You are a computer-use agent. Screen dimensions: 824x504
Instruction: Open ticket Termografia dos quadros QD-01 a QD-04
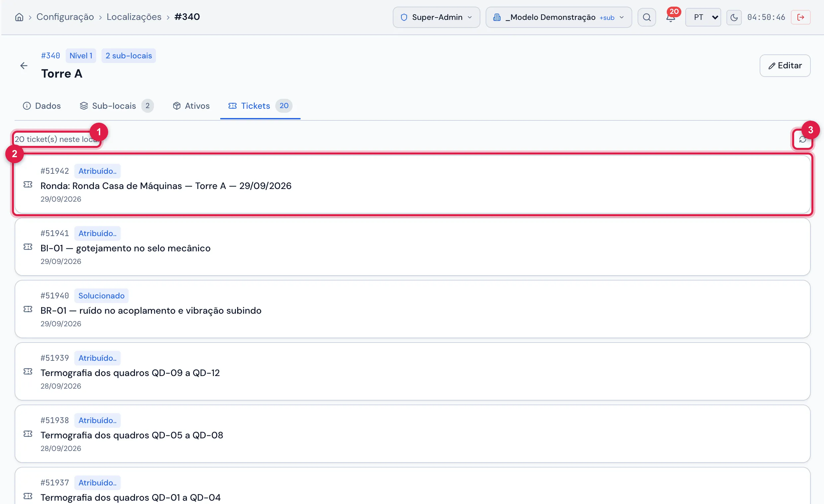pyautogui.click(x=412, y=486)
